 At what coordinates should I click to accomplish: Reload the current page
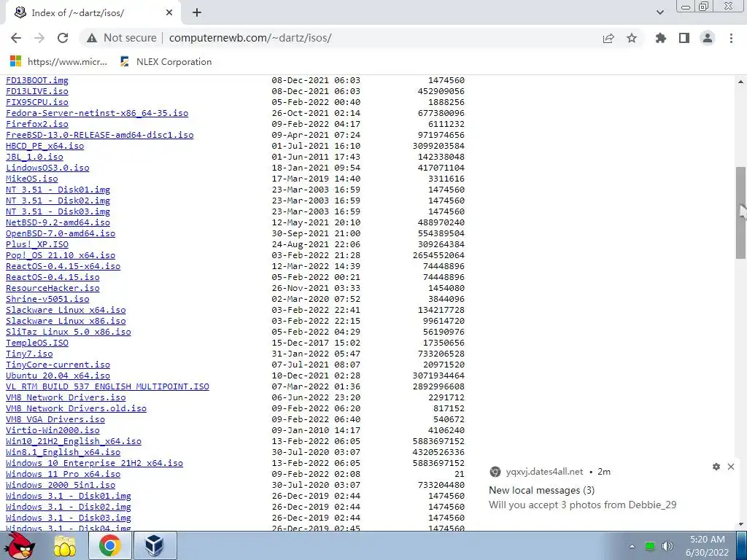(63, 38)
